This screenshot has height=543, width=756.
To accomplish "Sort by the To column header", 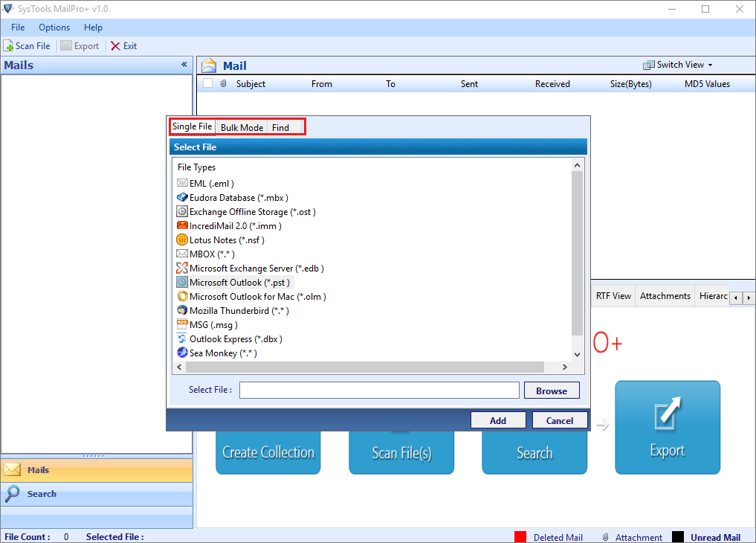I will (390, 84).
